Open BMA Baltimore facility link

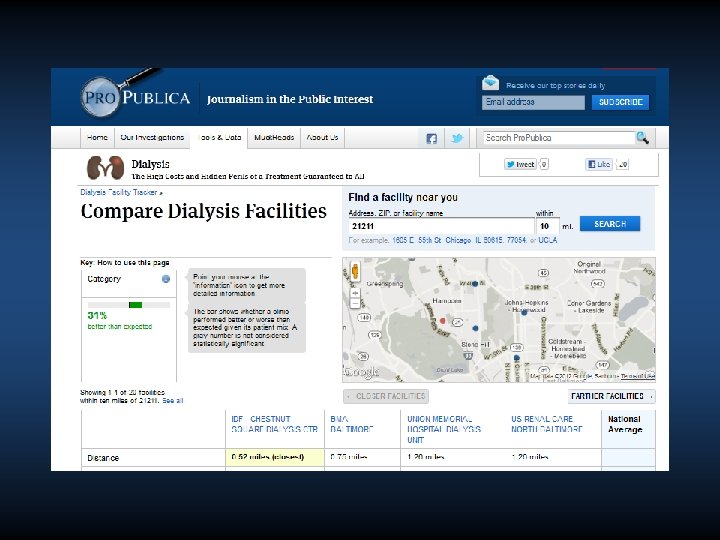point(351,424)
